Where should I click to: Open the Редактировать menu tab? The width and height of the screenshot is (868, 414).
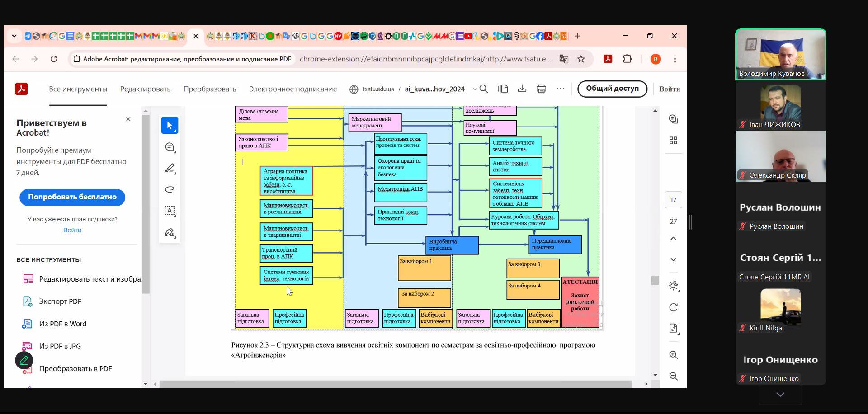click(145, 89)
